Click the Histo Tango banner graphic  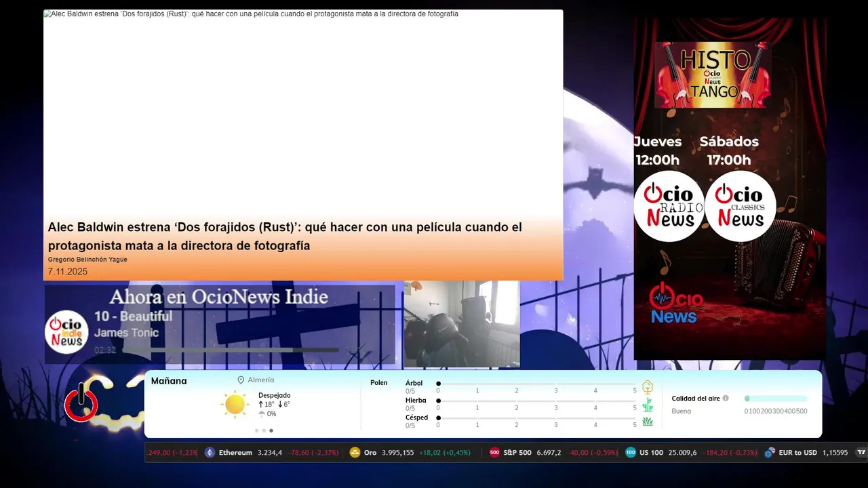713,75
